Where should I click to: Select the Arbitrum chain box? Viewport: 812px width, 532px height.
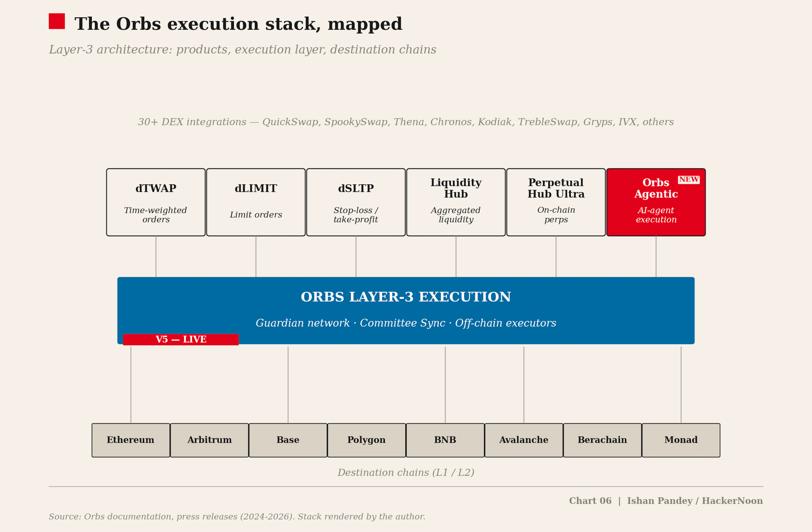pyautogui.click(x=210, y=440)
